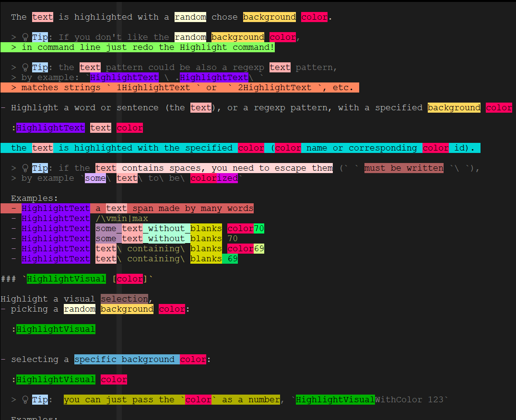516x420 pixels.
Task: Click the light green "69" right after "color"
Action: point(259,249)
